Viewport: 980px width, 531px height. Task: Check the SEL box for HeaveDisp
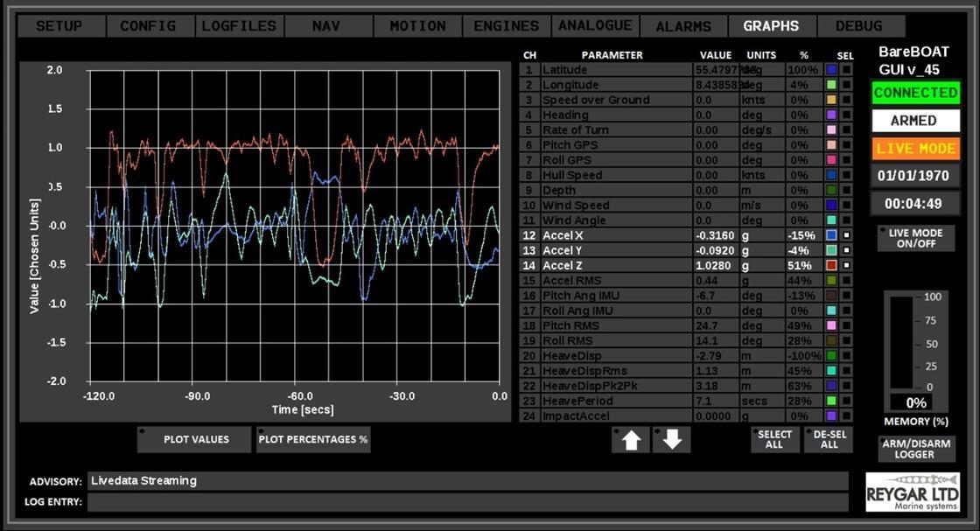coord(845,355)
